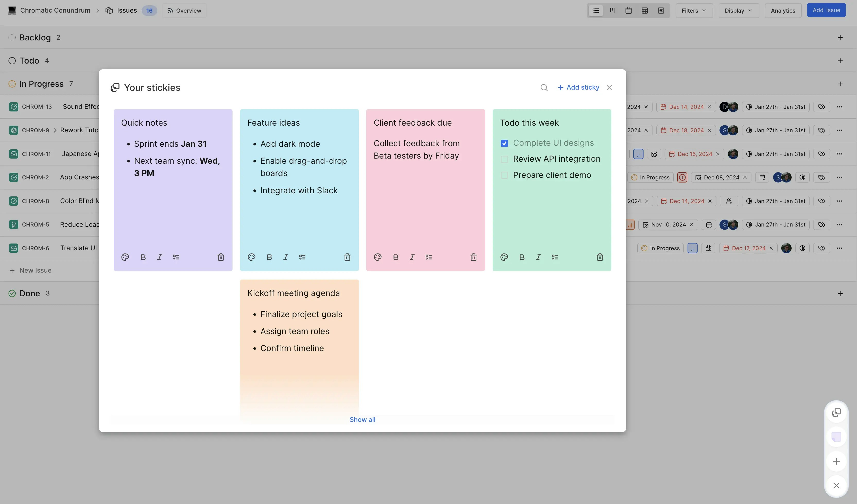Open color palette on Quick notes sticky
Image resolution: width=857 pixels, height=504 pixels.
tap(125, 257)
